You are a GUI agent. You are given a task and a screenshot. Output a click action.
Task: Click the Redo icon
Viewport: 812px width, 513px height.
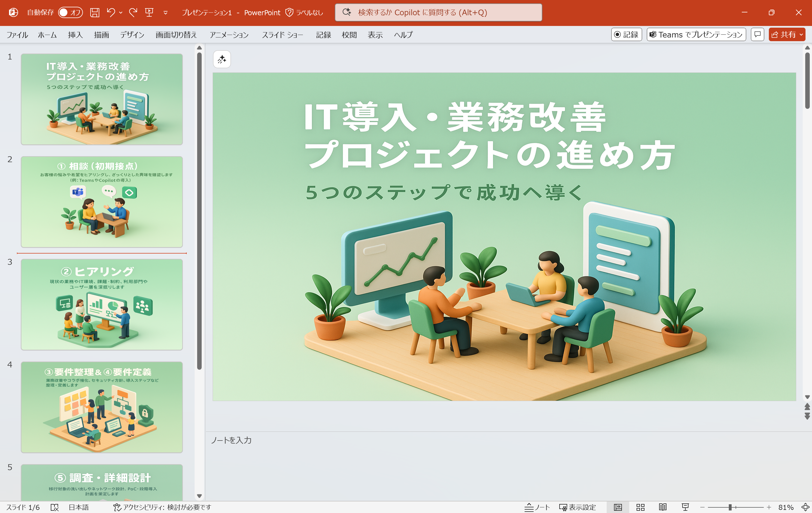pyautogui.click(x=133, y=12)
